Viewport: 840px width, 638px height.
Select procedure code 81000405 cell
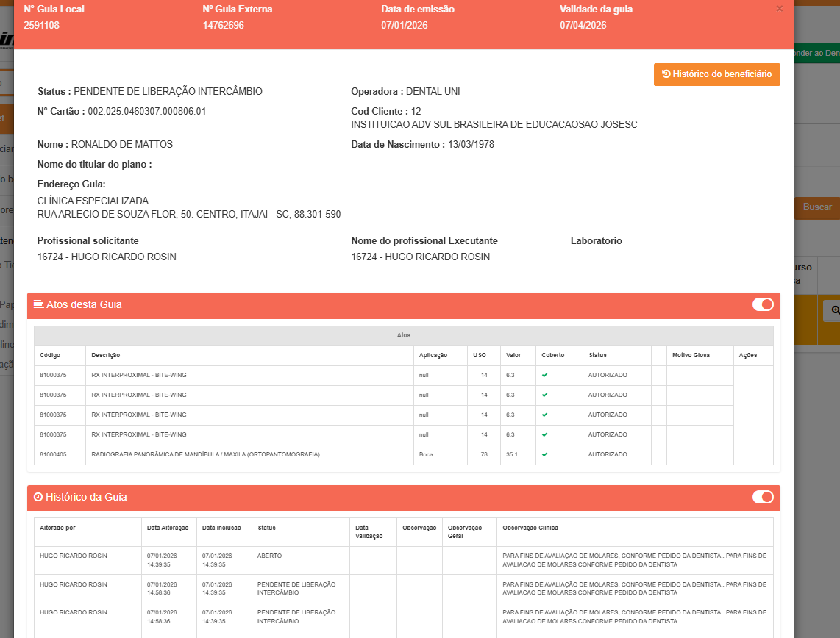tap(53, 454)
